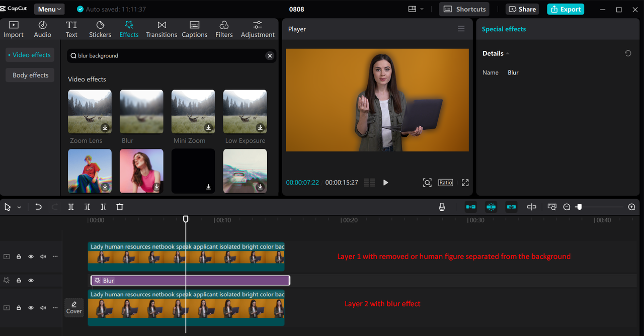Click the Share button
This screenshot has height=336, width=644.
coord(522,9)
